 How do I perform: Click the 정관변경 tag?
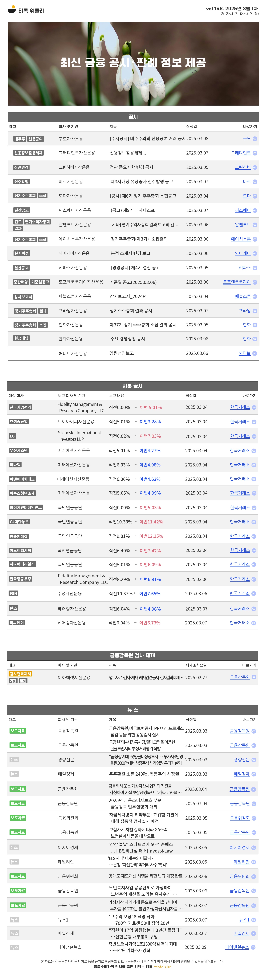pos(21,167)
